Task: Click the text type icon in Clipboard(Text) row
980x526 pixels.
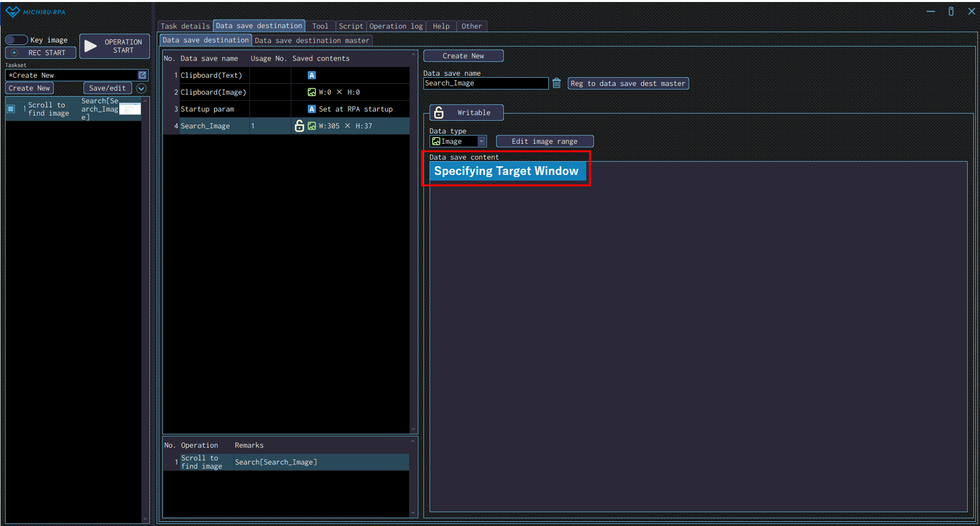Action: [x=311, y=75]
